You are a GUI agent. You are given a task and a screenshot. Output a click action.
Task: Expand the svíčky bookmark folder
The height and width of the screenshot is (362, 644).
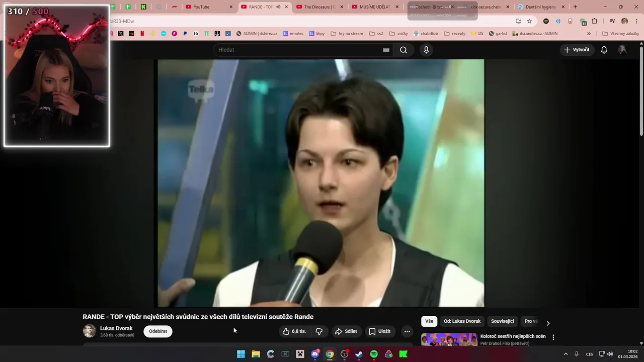(x=398, y=34)
